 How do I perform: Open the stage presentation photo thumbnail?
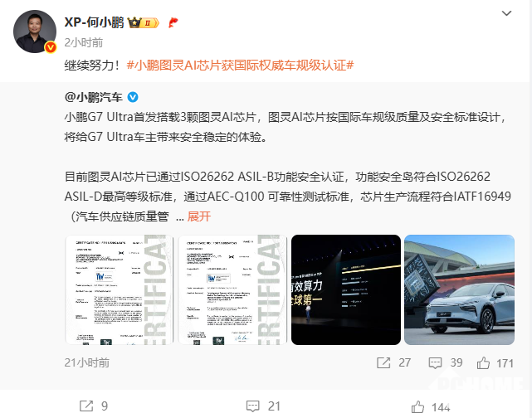[x=346, y=289]
